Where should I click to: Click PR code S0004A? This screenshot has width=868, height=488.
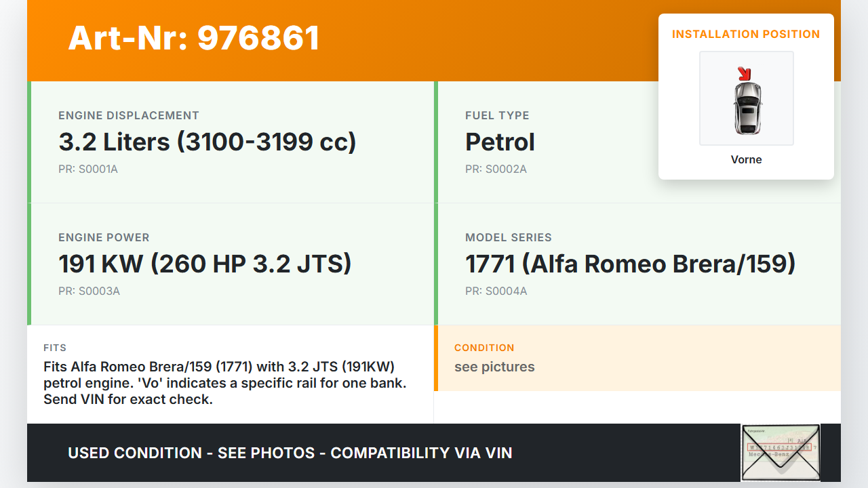point(496,291)
